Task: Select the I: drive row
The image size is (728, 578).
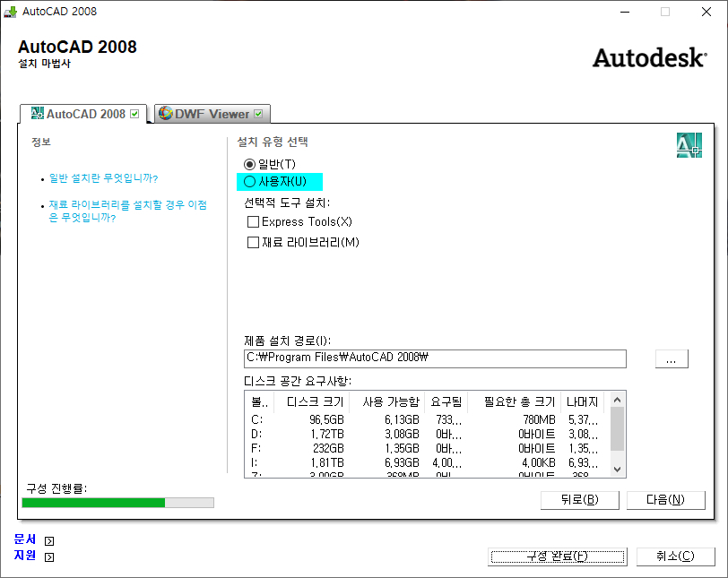Action: [x=427, y=463]
